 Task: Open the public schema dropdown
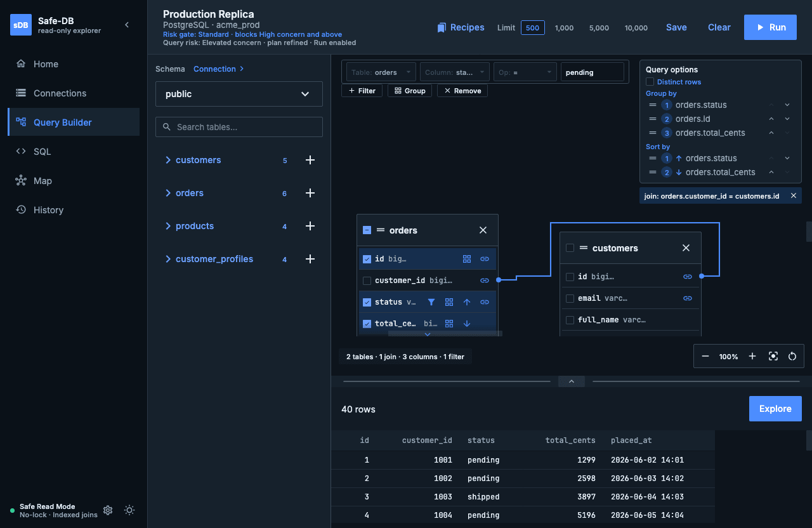239,94
